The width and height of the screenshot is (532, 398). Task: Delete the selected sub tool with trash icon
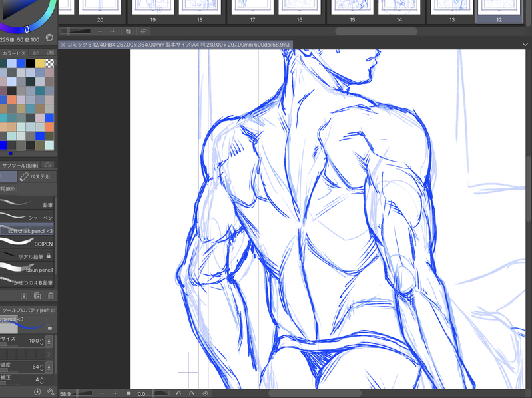51,296
